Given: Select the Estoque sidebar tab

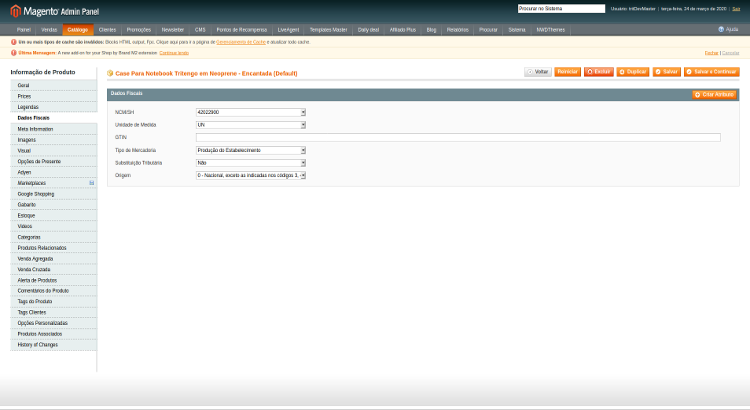Looking at the screenshot, I should point(54,215).
